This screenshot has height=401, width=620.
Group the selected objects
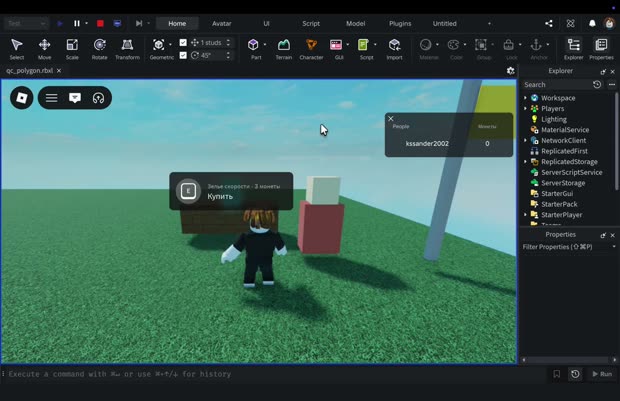pyautogui.click(x=481, y=49)
